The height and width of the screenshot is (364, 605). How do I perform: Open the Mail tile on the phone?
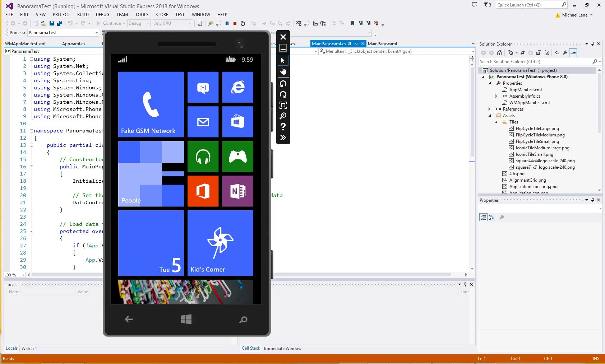pyautogui.click(x=203, y=122)
